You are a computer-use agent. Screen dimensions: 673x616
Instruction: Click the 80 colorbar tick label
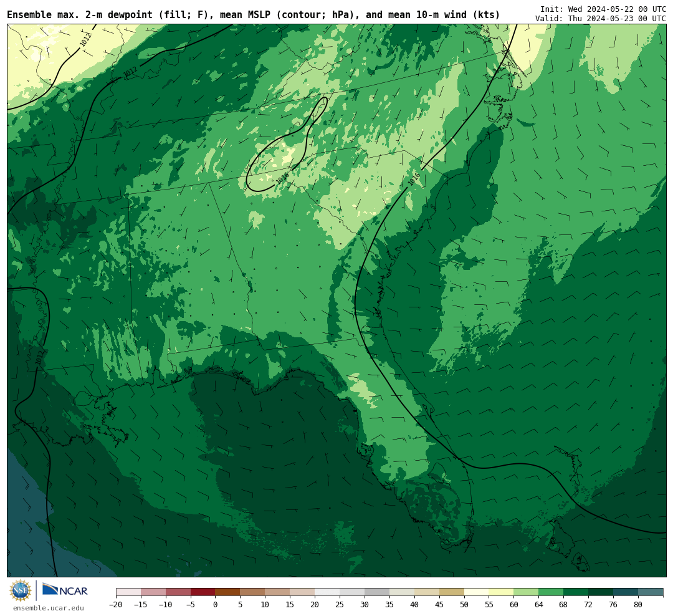639,604
